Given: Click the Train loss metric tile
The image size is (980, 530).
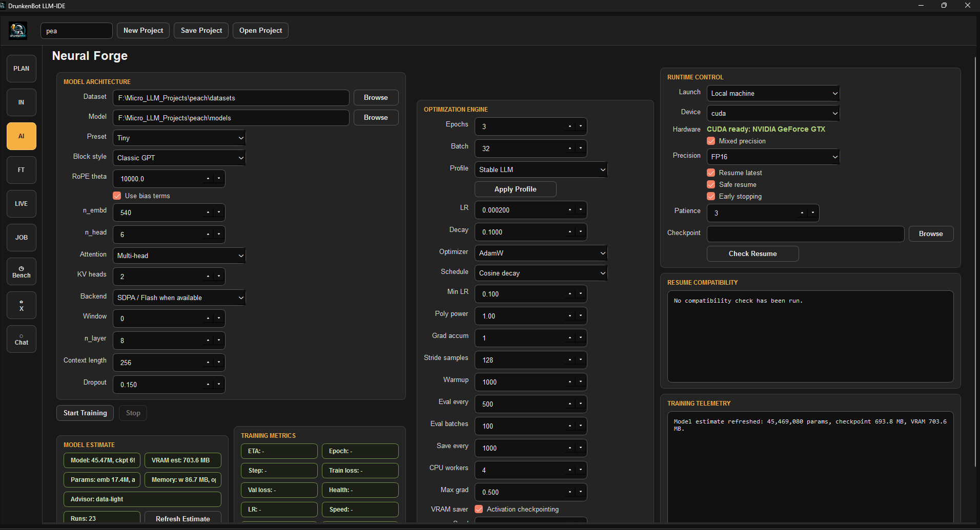Looking at the screenshot, I should tap(360, 471).
